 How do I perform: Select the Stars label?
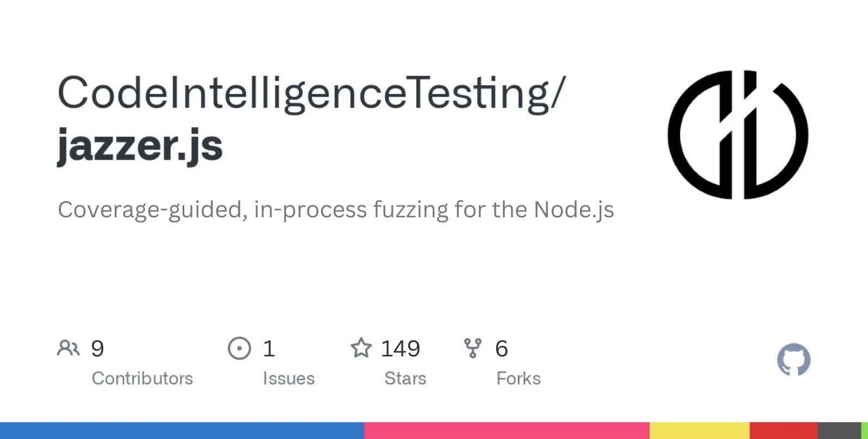[x=405, y=378]
